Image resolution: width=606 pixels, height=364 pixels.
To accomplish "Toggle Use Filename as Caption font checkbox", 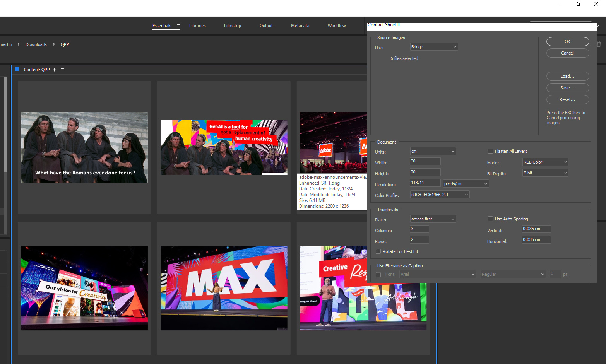I will (x=378, y=274).
